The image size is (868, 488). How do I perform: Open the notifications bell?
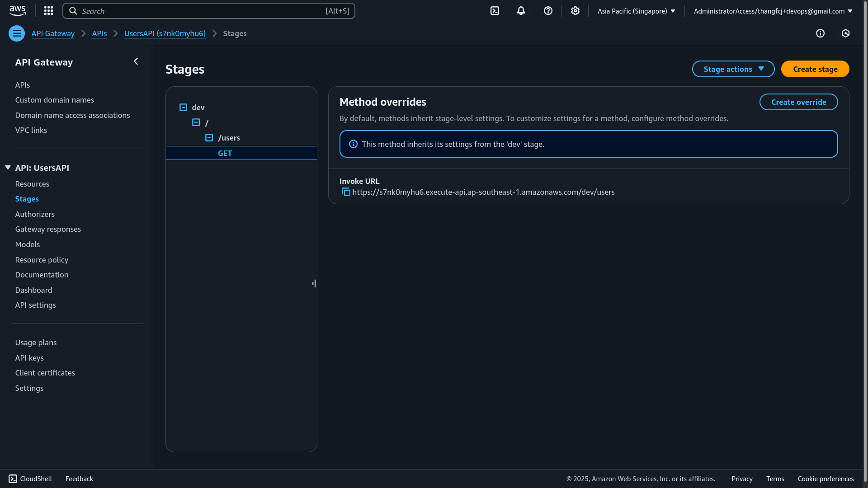521,11
